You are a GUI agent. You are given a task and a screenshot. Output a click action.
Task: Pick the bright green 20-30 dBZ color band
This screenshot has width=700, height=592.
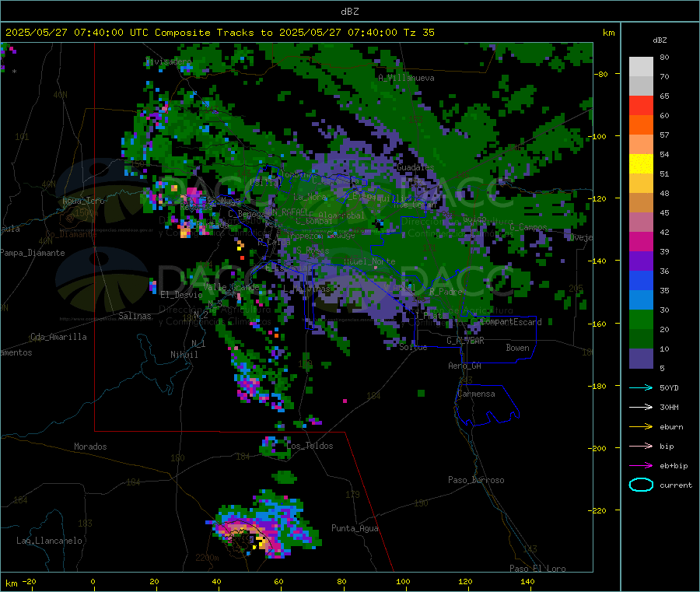pos(641,319)
